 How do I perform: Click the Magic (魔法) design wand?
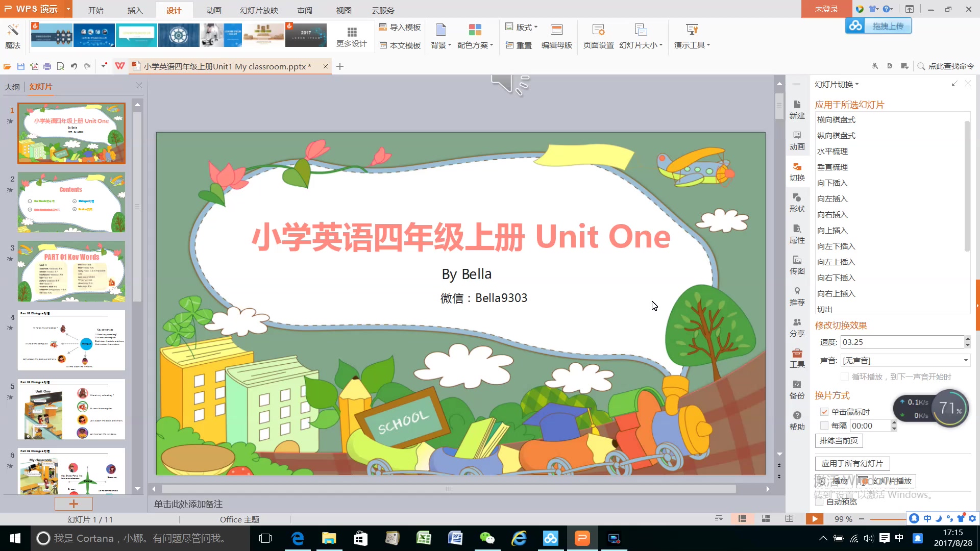pyautogui.click(x=13, y=36)
